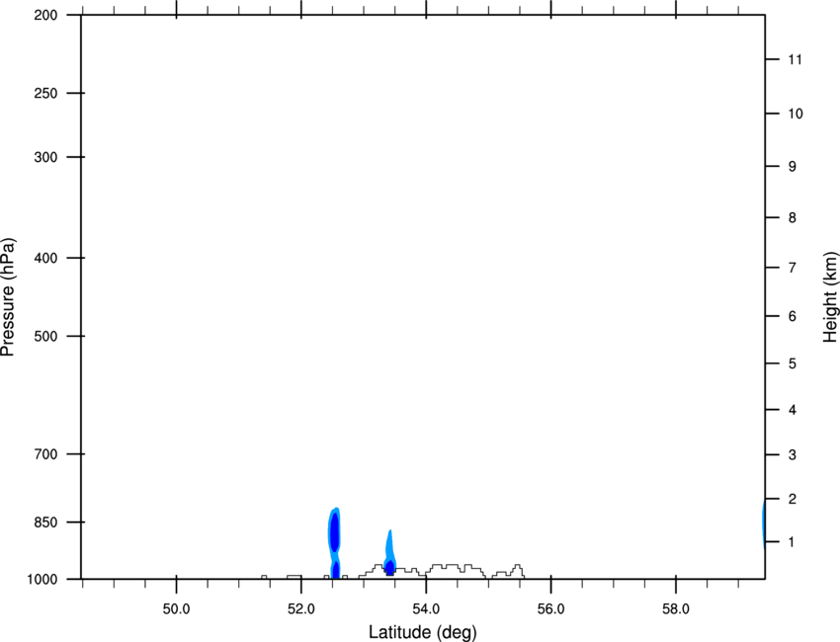This screenshot has height=642, width=840.
Task: Click the blue patch at right plot edge
Action: [x=763, y=522]
